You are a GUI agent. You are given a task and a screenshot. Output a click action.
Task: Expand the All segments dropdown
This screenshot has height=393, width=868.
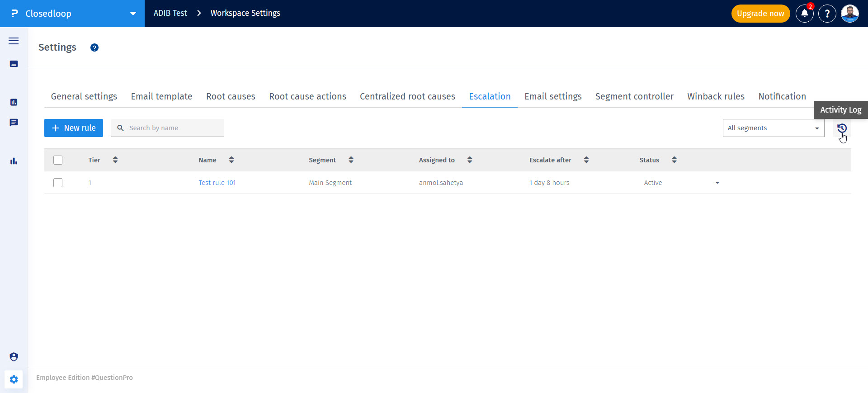[x=773, y=128]
